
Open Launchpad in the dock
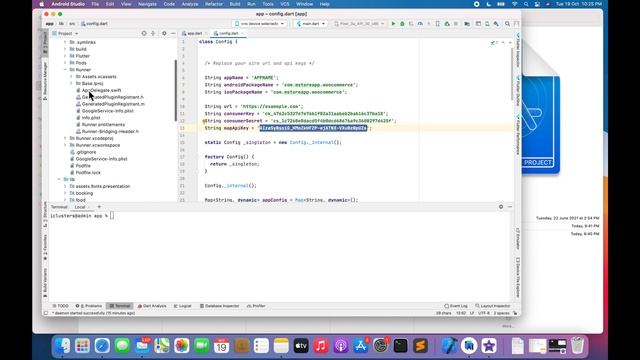click(x=82, y=346)
